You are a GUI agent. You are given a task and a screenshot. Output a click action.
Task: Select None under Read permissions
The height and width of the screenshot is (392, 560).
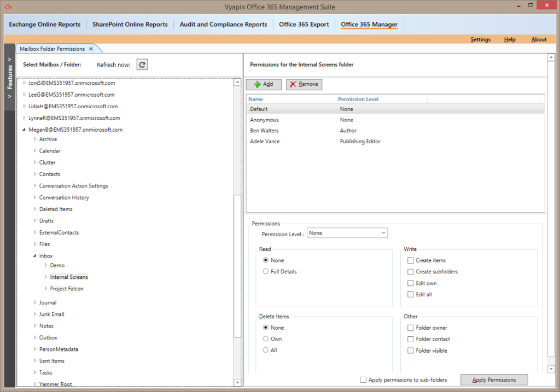pyautogui.click(x=266, y=260)
